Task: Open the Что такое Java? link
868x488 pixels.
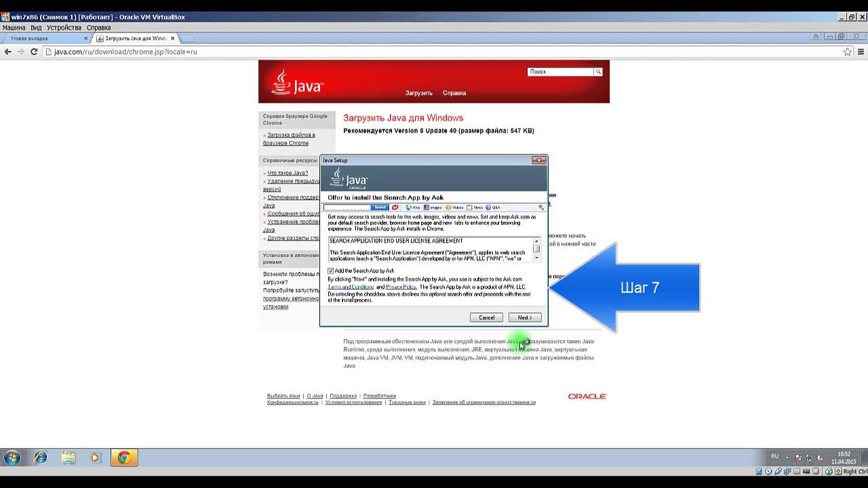Action: pos(288,173)
